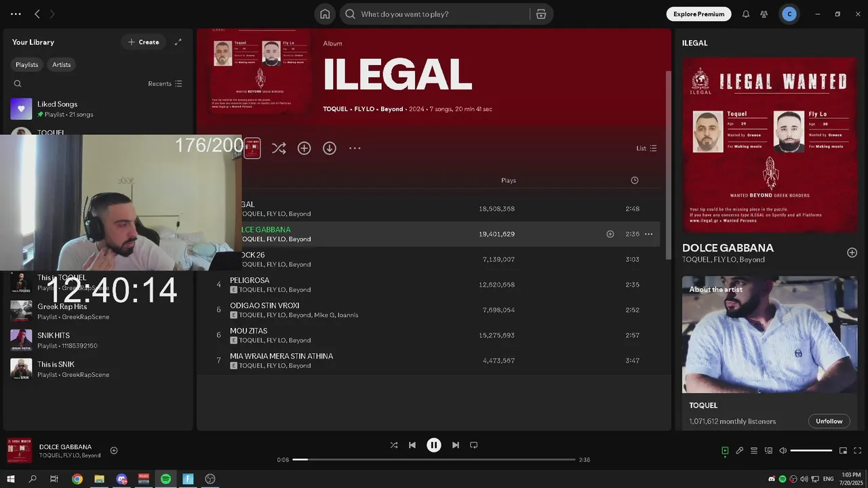The height and width of the screenshot is (488, 868).
Task: Change view with the List dropdown
Action: 646,148
